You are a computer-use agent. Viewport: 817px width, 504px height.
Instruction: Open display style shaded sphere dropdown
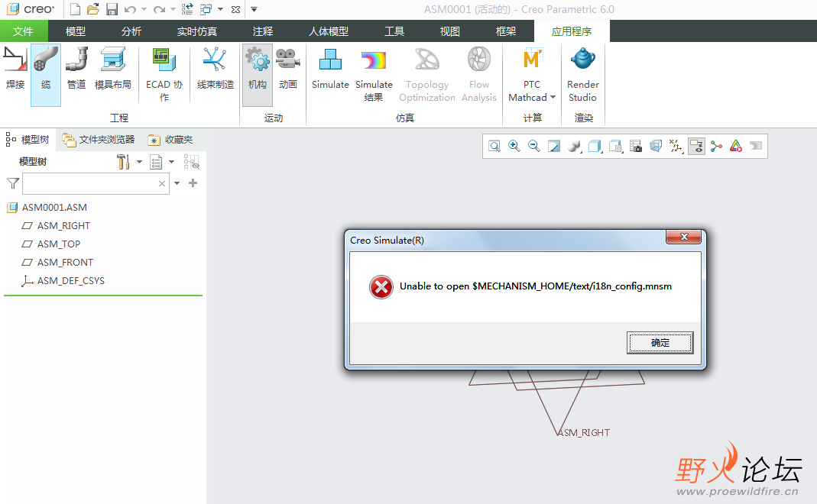point(575,147)
